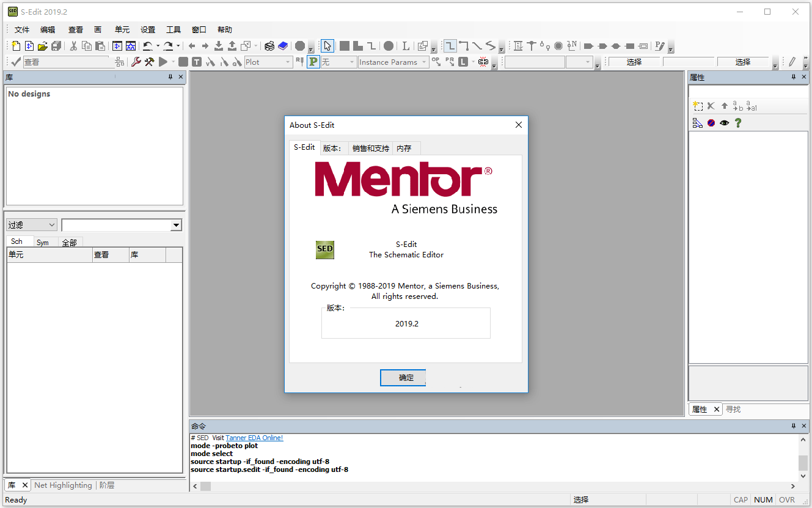Create a new design via toolbar
This screenshot has width=812, height=508.
pos(16,46)
